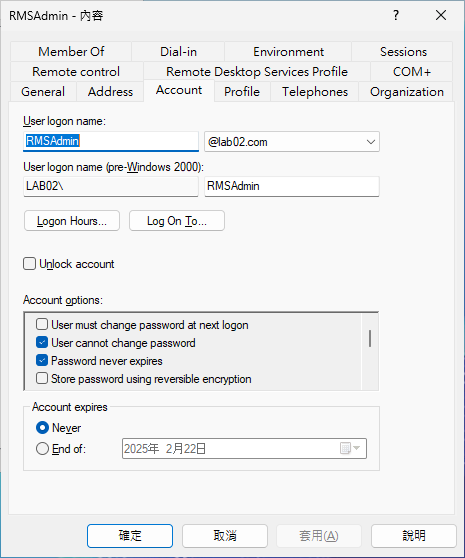Enable Unlock account checkbox
This screenshot has height=558, width=465.
(30, 264)
